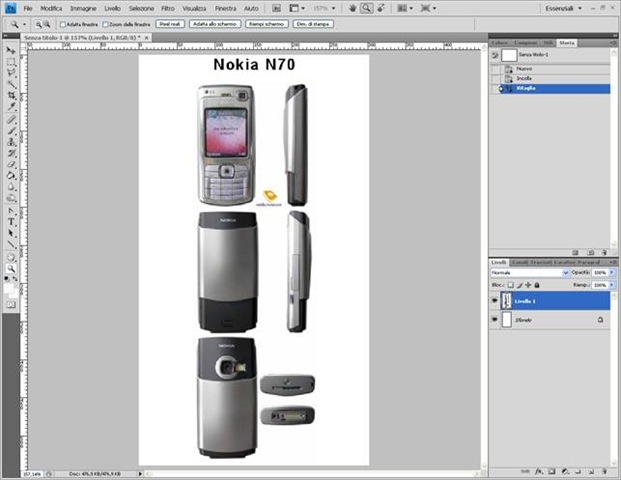Switch to the Canali tab
The height and width of the screenshot is (480, 621).
pos(524,261)
